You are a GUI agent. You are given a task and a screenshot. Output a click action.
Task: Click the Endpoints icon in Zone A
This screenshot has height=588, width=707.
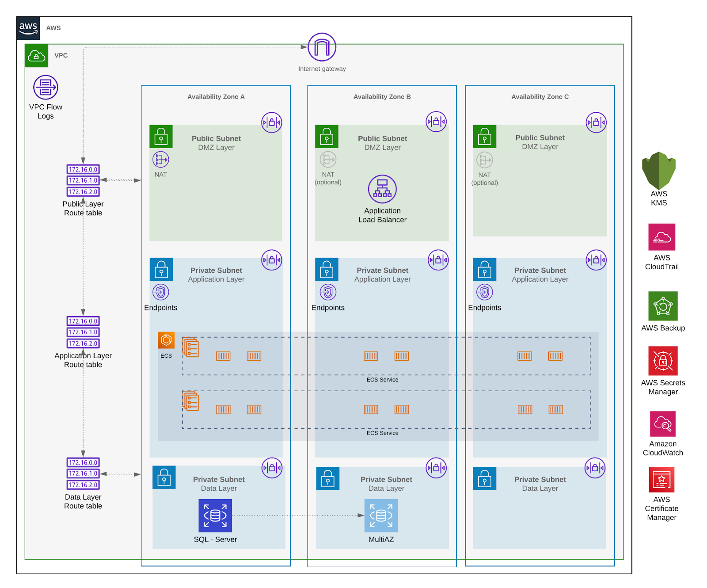[161, 292]
